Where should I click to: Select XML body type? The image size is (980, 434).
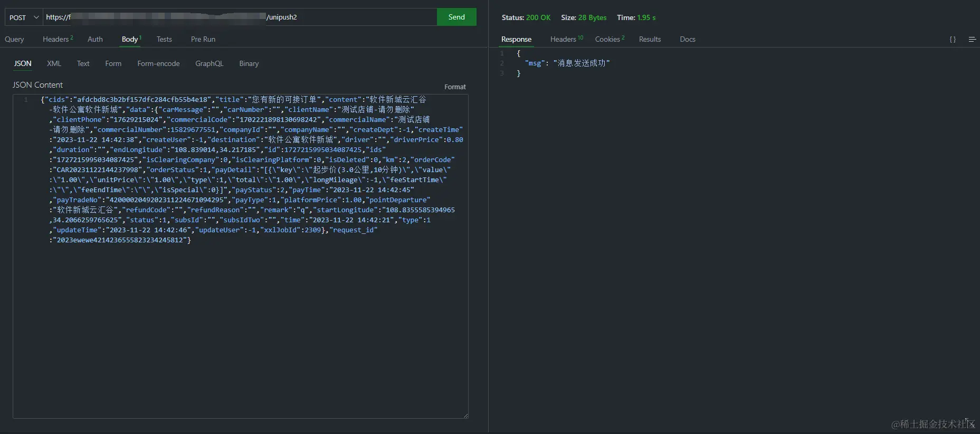click(54, 63)
